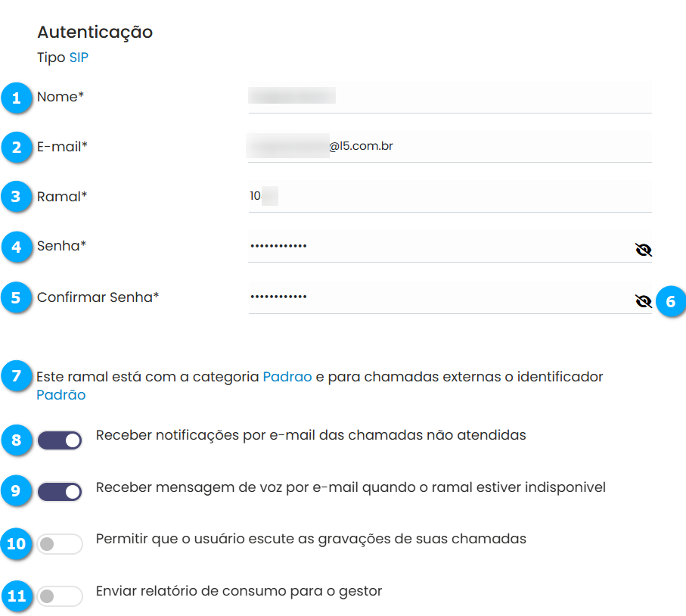Turn off voicemail by e-mail toggle
Viewport: 686px width, 616px height.
point(60,492)
